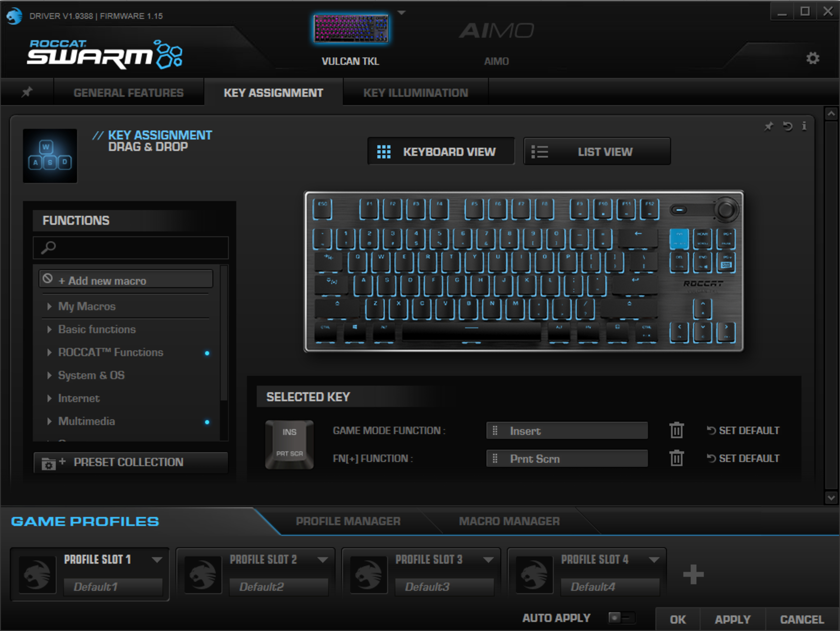840x631 pixels.
Task: Expand ROCCAT Functions category
Action: 110,352
